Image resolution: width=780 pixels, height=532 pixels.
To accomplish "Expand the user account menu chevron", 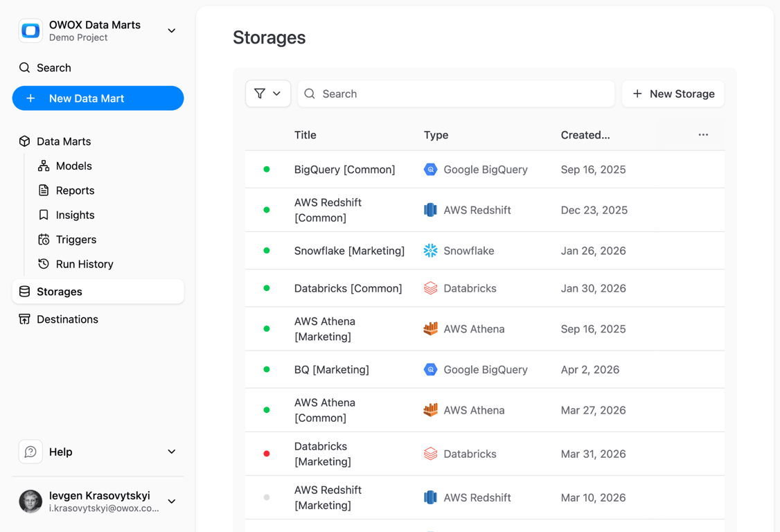I will pyautogui.click(x=172, y=501).
